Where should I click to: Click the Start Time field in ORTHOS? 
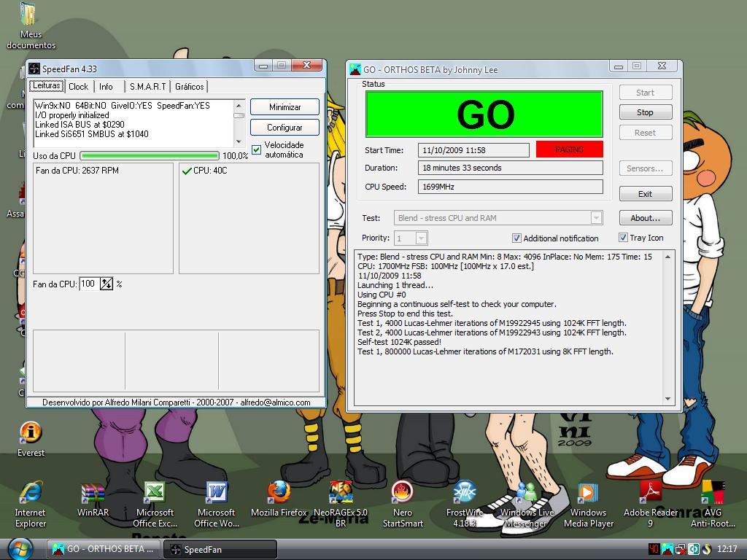(473, 150)
